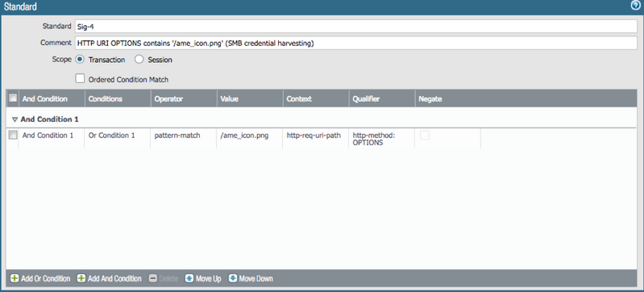The image size is (644, 292).
Task: Click the Comment input field
Action: [355, 43]
